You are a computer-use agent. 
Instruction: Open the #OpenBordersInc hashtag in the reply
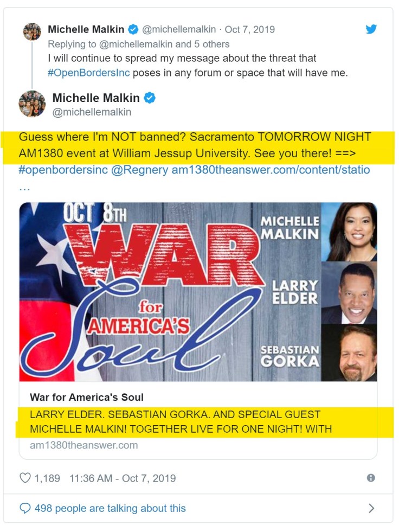[88, 73]
